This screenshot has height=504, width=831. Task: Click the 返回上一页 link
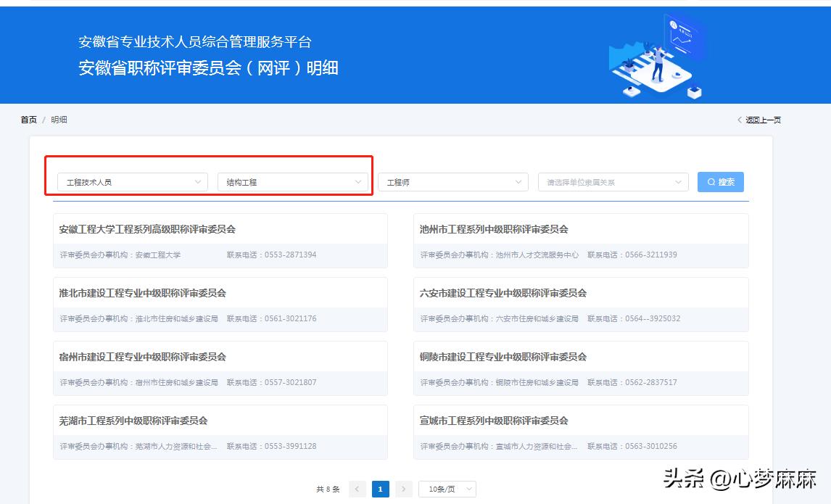761,119
